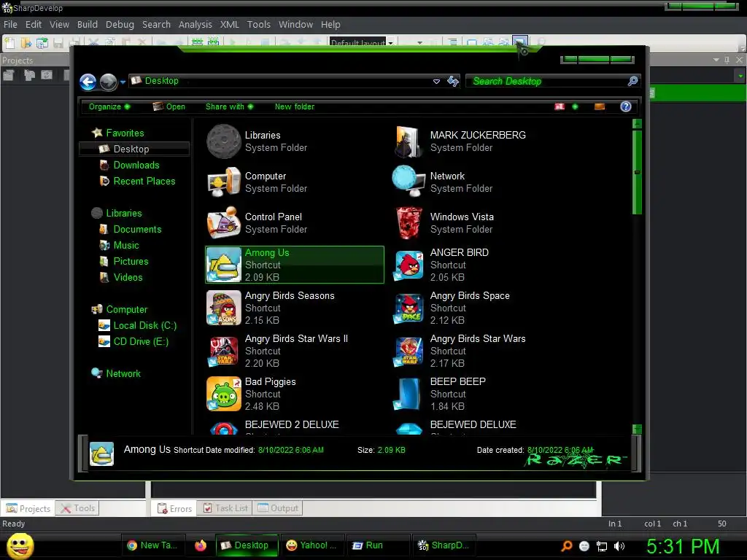Open Pictures library in sidebar

tap(131, 262)
